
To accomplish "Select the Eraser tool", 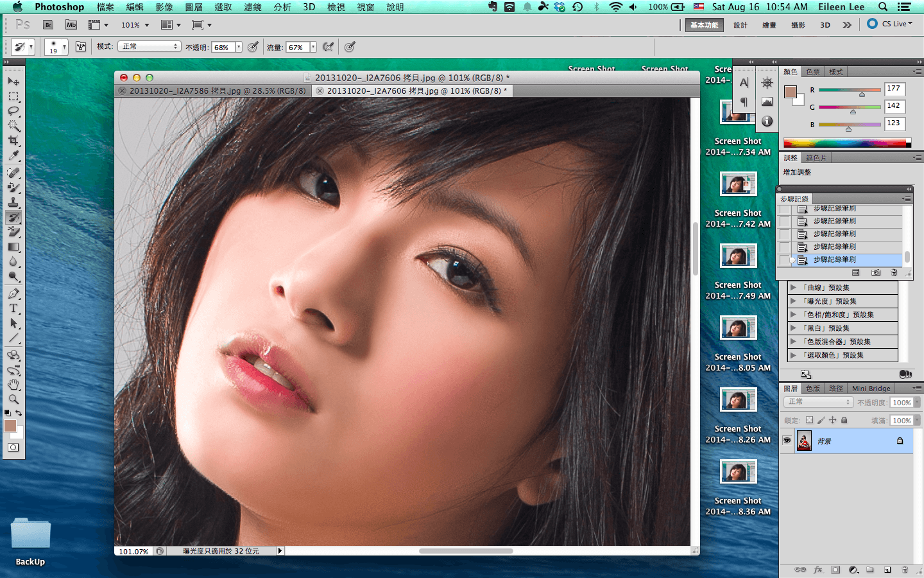I will (13, 232).
